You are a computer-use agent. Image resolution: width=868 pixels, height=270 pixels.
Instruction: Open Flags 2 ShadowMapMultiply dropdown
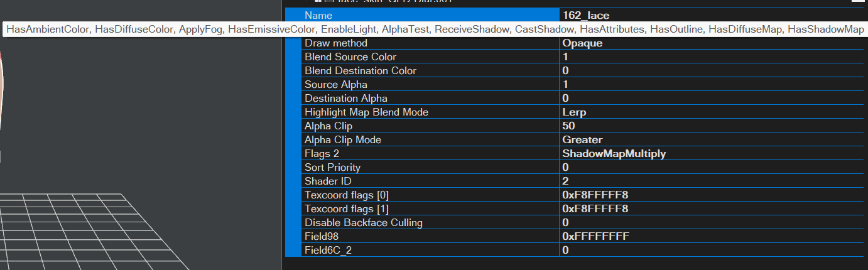pyautogui.click(x=713, y=153)
